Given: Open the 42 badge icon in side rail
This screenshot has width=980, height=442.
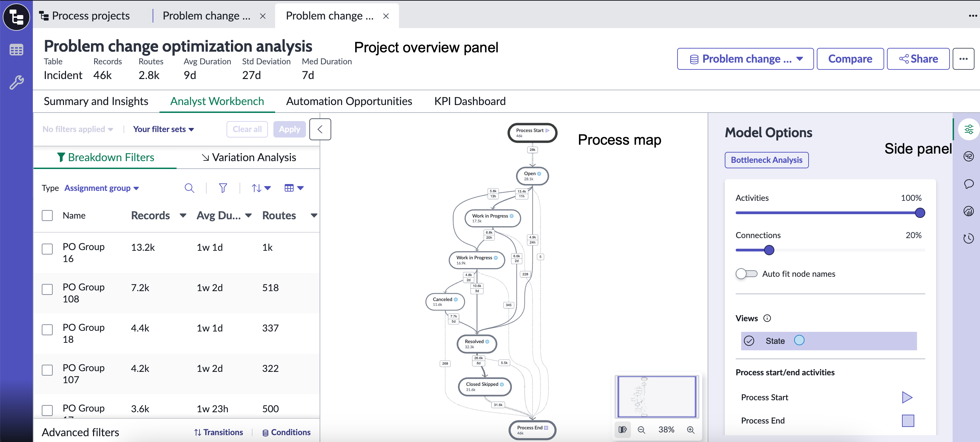Looking at the screenshot, I should (969, 156).
